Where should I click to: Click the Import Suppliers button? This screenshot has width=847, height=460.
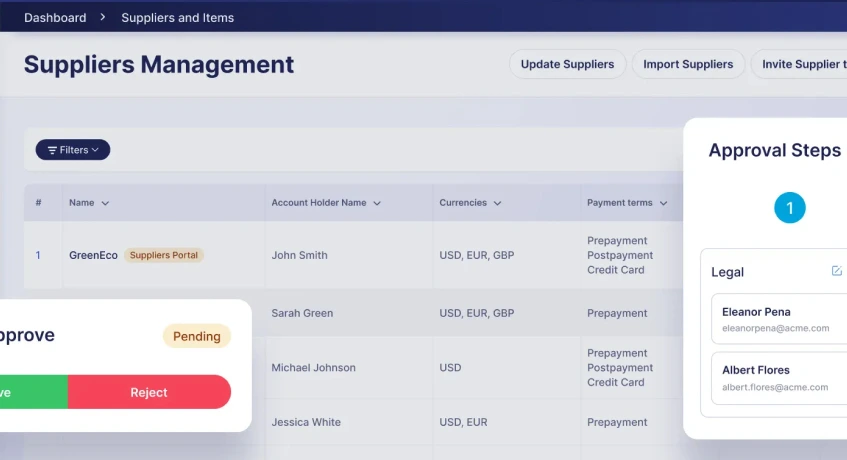pos(688,64)
